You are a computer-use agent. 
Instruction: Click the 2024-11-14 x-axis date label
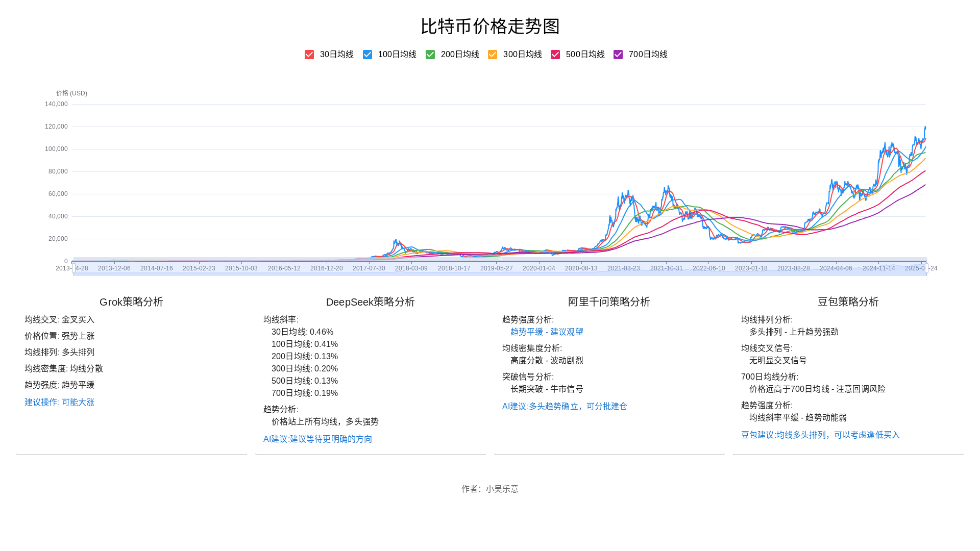(878, 268)
